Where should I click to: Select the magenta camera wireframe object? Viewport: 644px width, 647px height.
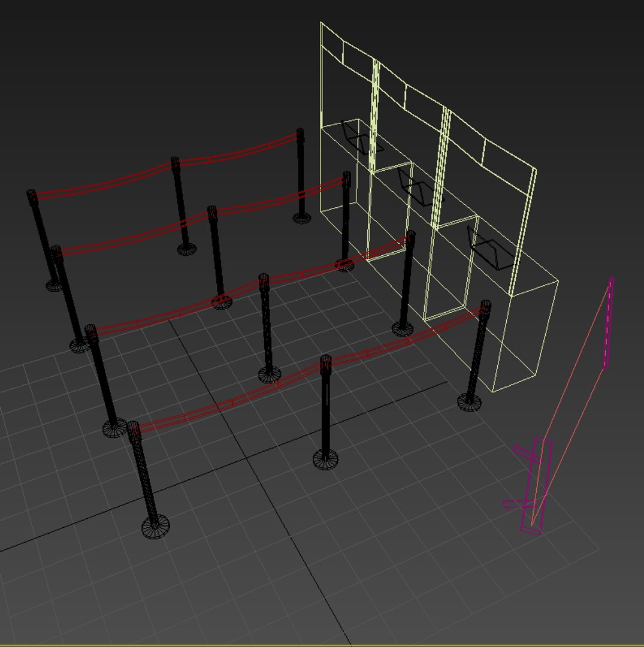[528, 486]
